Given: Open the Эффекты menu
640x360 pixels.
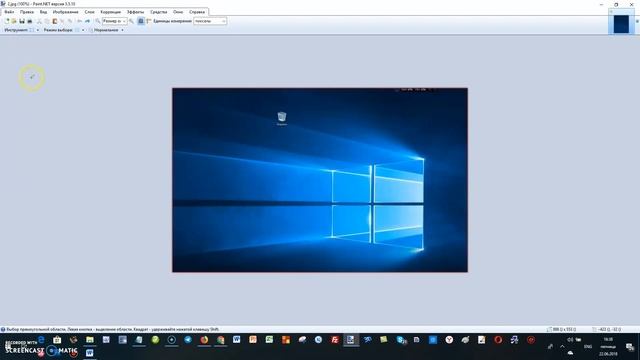Looking at the screenshot, I should tap(135, 12).
